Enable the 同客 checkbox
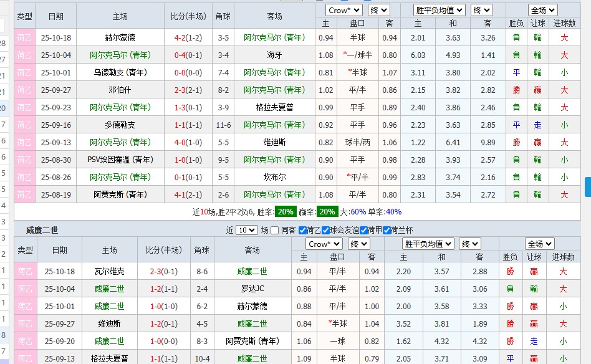This screenshot has width=591, height=364. coord(274,229)
